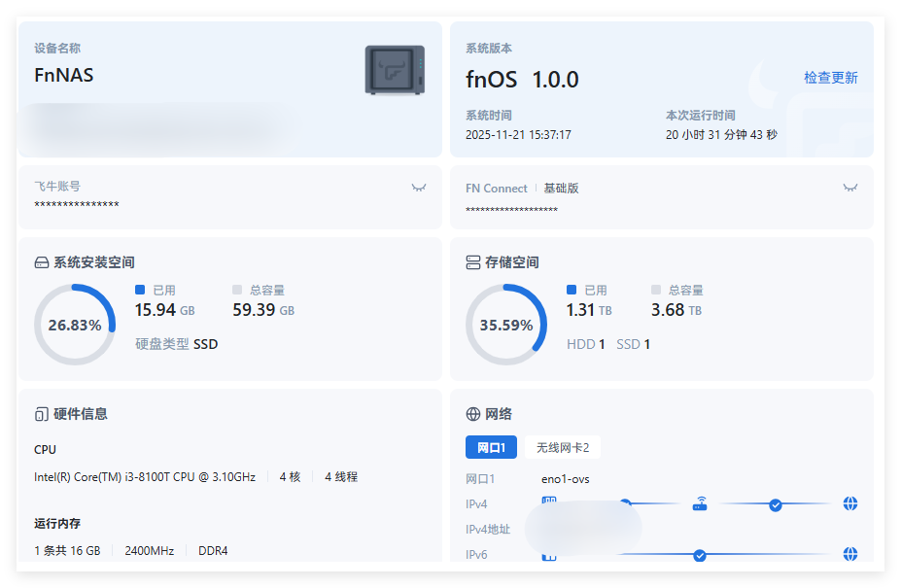Click the SSD 1 disk count in 存储空间
901x588 pixels.
(x=634, y=344)
